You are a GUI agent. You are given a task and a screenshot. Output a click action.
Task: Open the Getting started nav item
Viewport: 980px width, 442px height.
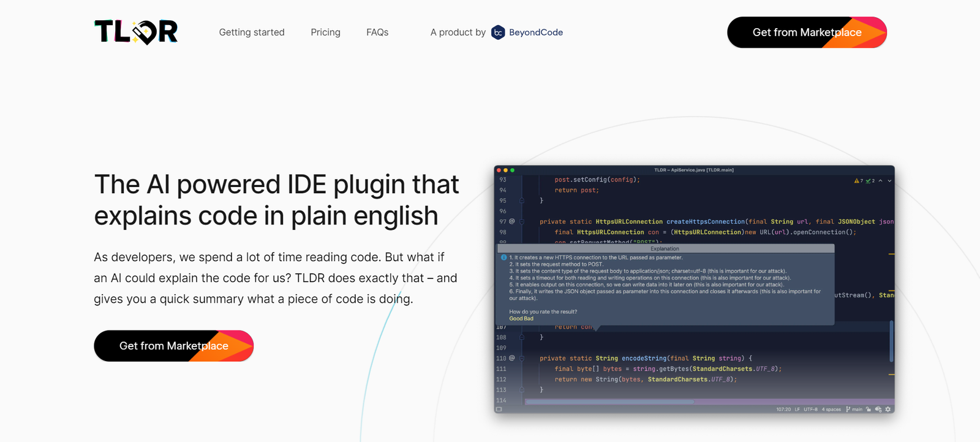pyautogui.click(x=252, y=32)
